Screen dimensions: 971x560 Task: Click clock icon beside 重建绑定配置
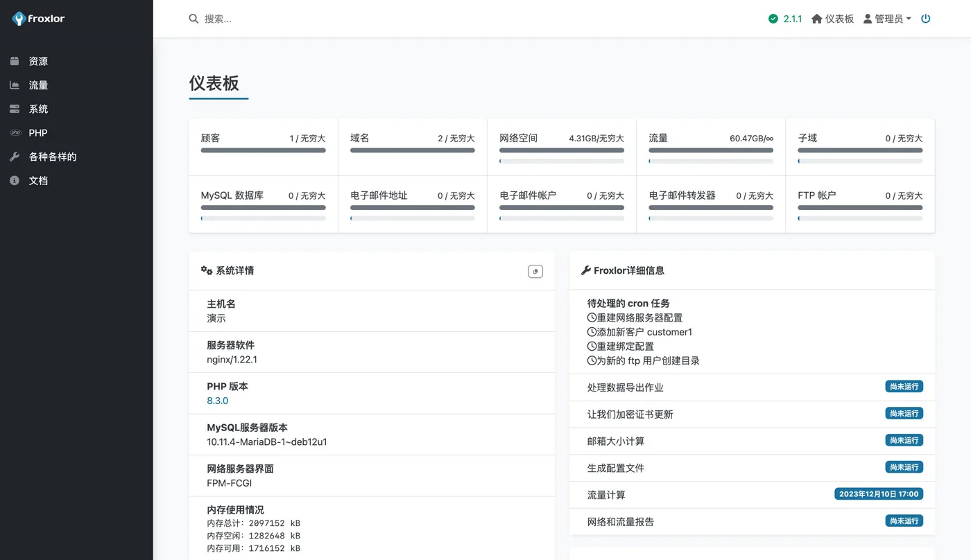(x=592, y=347)
